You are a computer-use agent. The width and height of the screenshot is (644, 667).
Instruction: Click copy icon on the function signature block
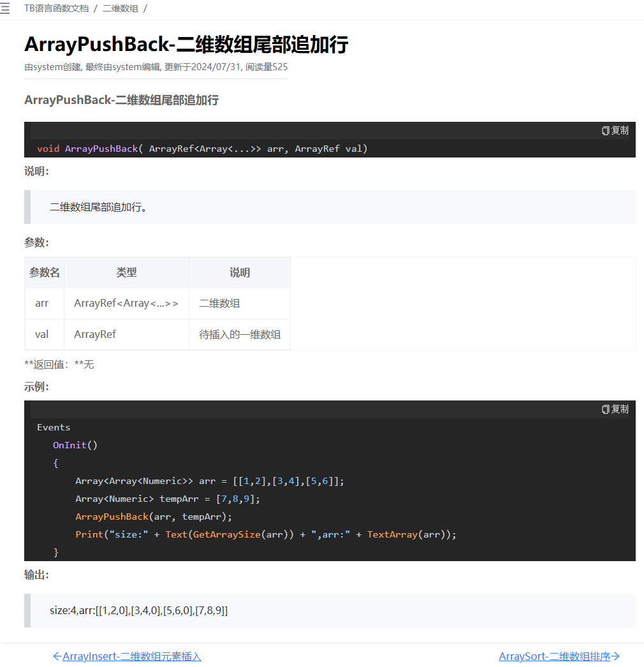pos(605,131)
